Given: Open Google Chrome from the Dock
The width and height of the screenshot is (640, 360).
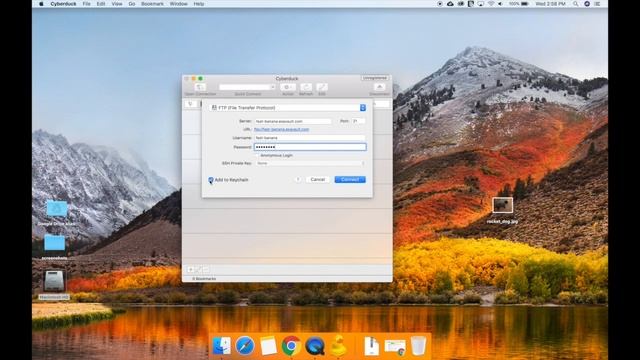Looking at the screenshot, I should pos(291,346).
